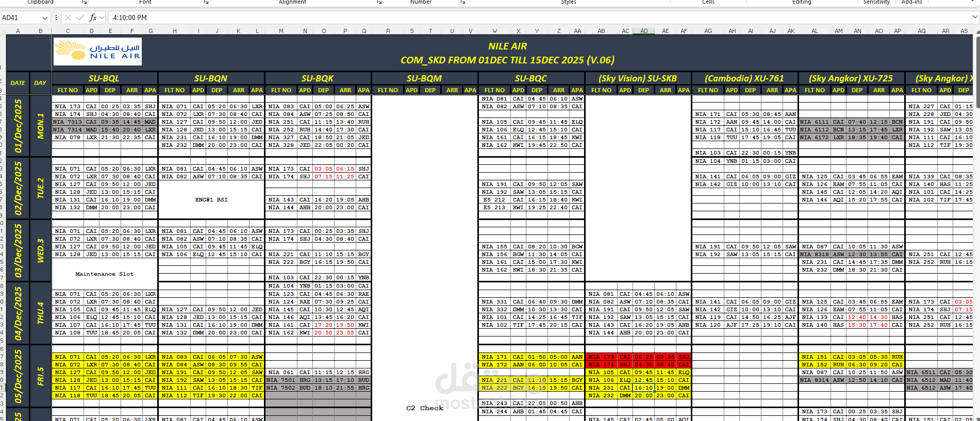Click the NIA 7313 flight cell
The height and width of the screenshot is (421, 980).
click(x=68, y=122)
